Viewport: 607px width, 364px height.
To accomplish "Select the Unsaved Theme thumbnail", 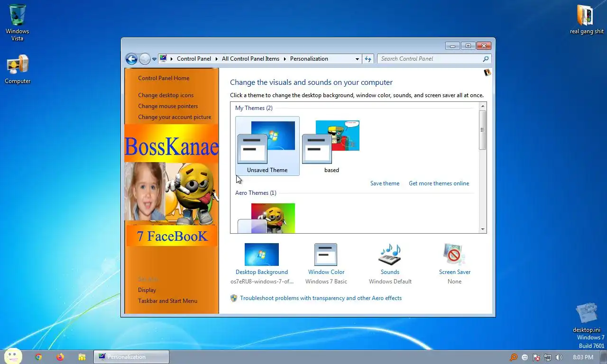I will point(267,146).
